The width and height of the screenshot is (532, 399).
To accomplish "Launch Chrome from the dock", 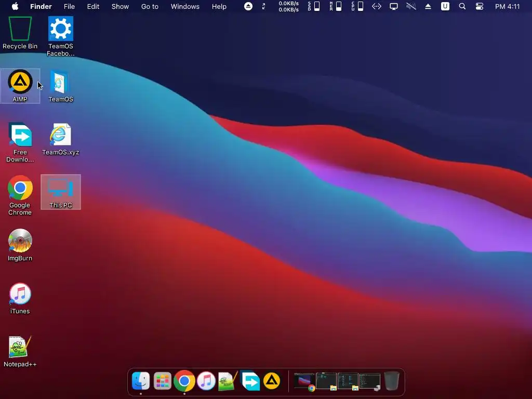I will tap(184, 381).
